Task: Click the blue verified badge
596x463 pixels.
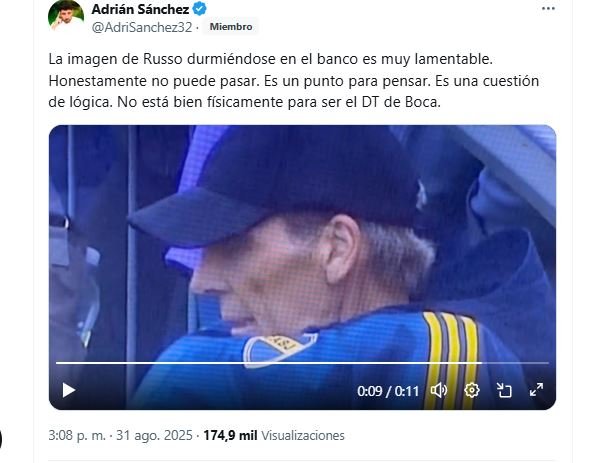Action: coord(199,9)
